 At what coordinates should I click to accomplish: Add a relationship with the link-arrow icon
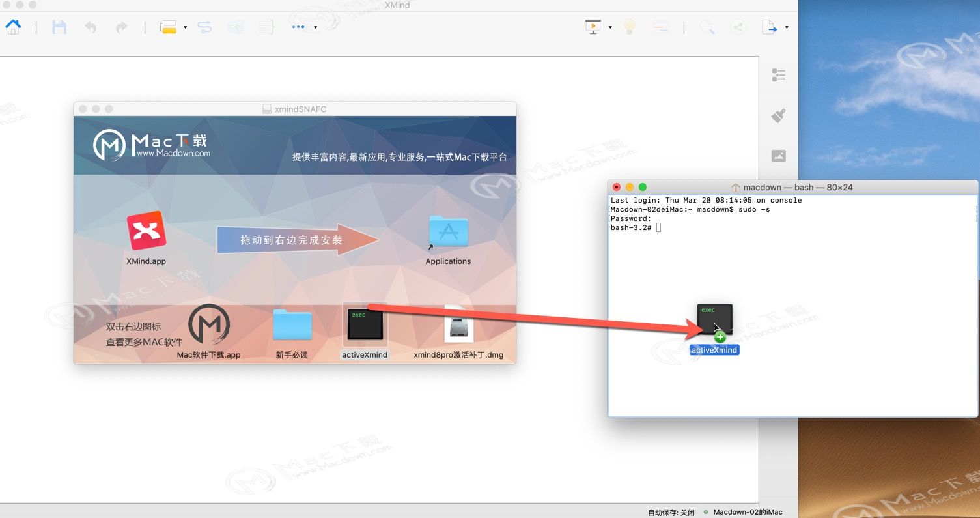[204, 27]
